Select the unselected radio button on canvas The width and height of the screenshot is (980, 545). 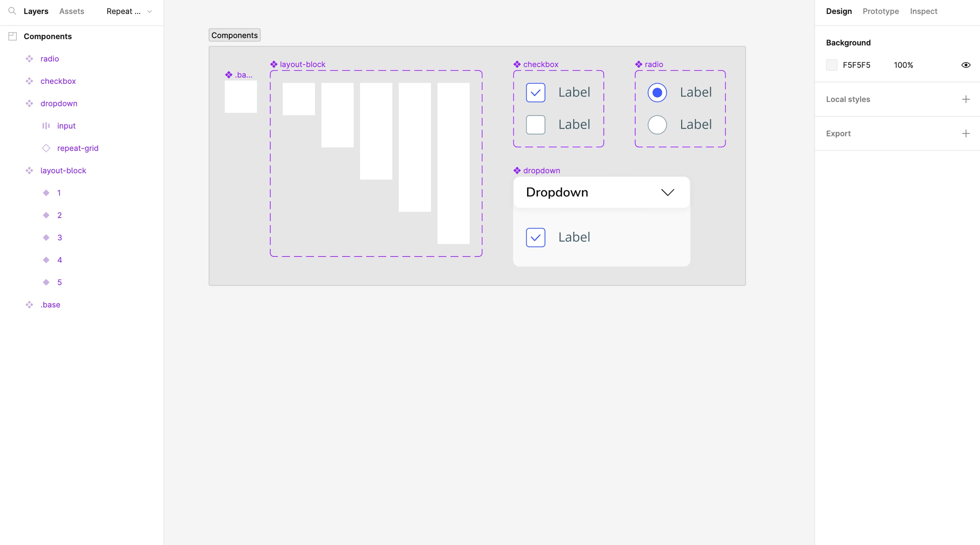[657, 125]
